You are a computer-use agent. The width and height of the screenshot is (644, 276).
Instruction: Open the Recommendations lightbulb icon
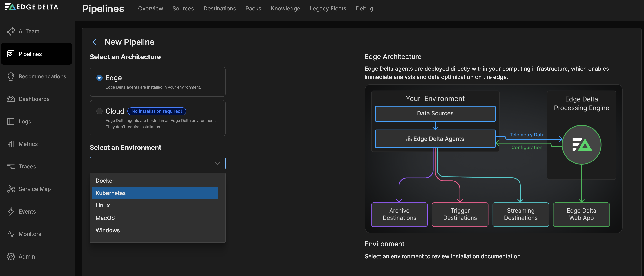[11, 76]
